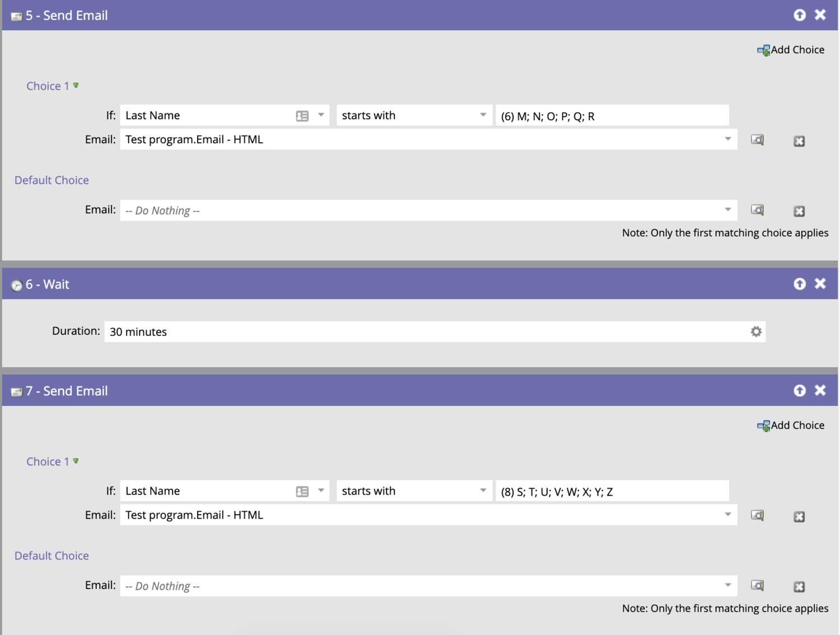Click the clock icon on step 6 header
840x635 pixels.
17,286
